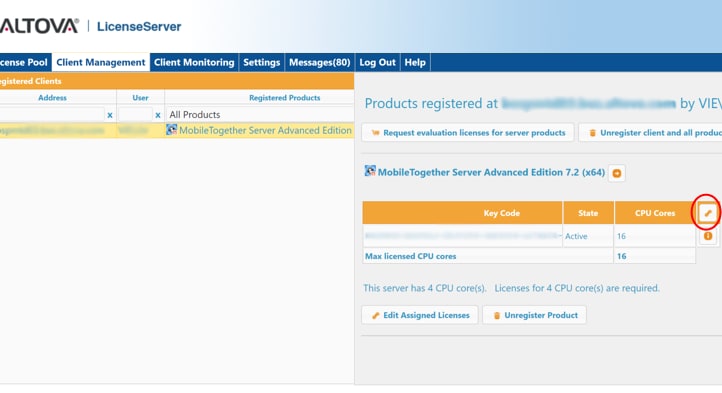Click the MobileTogether icon beside the product heading
This screenshot has width=722, height=393.
click(x=370, y=171)
